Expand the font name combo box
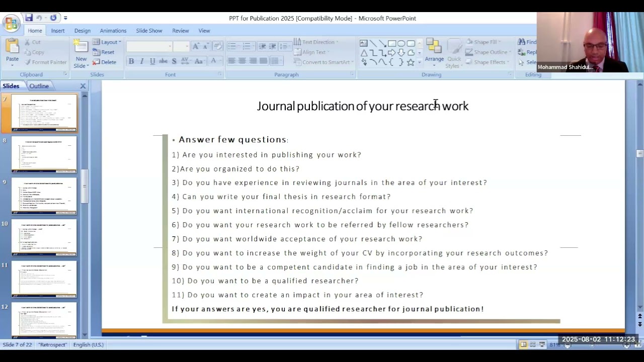 click(170, 46)
